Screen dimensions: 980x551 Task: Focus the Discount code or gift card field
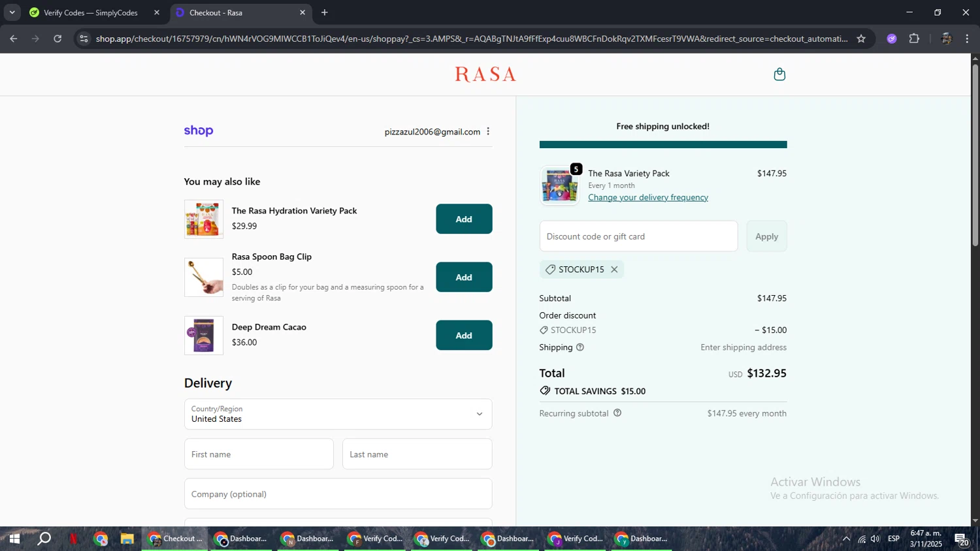[x=638, y=236]
